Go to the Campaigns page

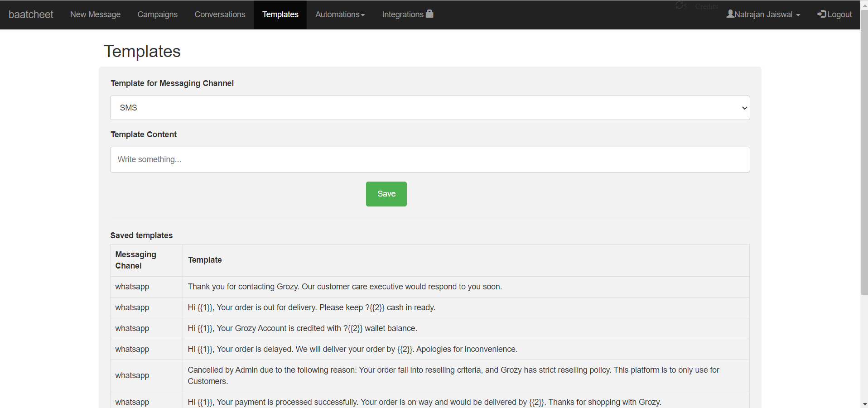click(x=157, y=14)
